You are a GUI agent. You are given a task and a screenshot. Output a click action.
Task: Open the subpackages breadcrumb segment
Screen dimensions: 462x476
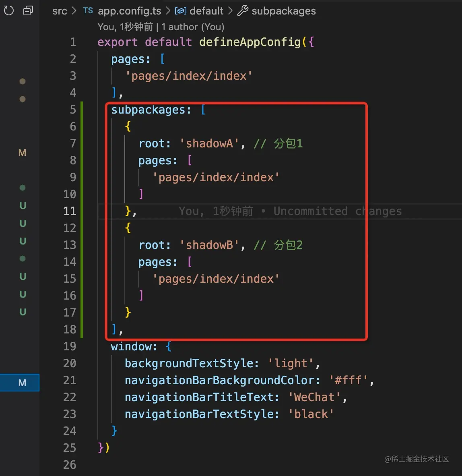point(284,11)
